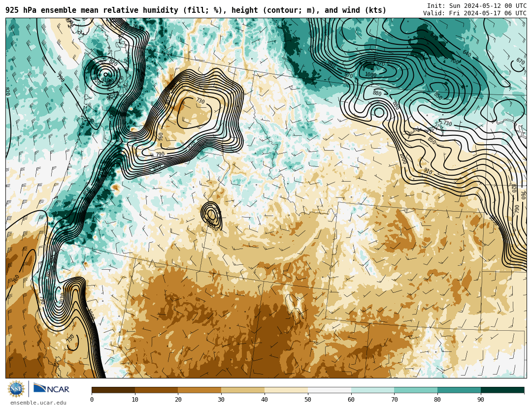The height and width of the screenshot is (409, 532).
Task: Click the NCAR logo
Action: point(52,388)
